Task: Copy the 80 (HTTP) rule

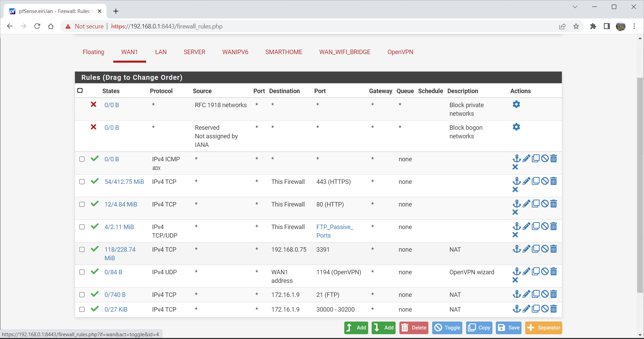Action: 536,203
